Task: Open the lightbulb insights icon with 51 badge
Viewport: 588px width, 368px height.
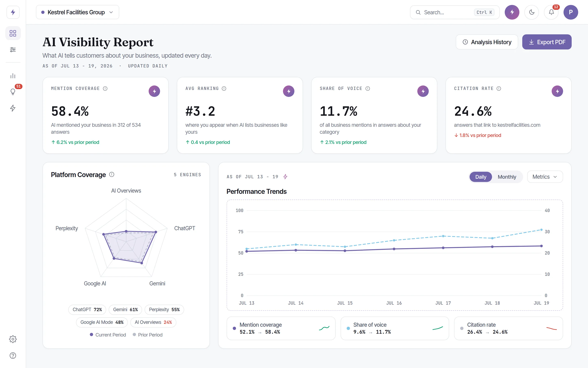Action: pos(13,92)
